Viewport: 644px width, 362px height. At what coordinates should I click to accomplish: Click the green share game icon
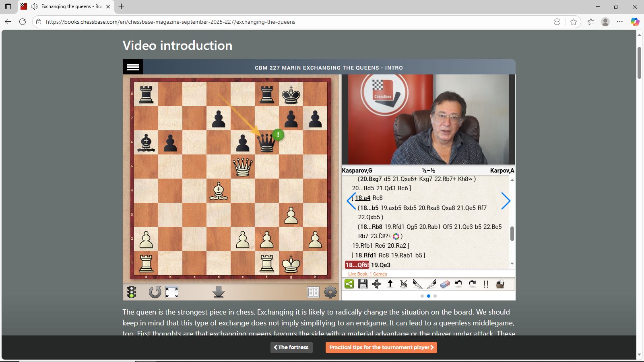coord(349,284)
